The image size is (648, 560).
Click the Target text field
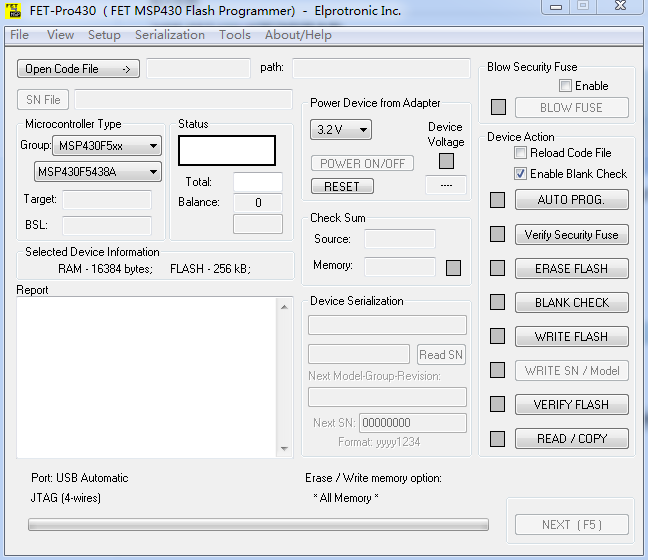[x=107, y=200]
